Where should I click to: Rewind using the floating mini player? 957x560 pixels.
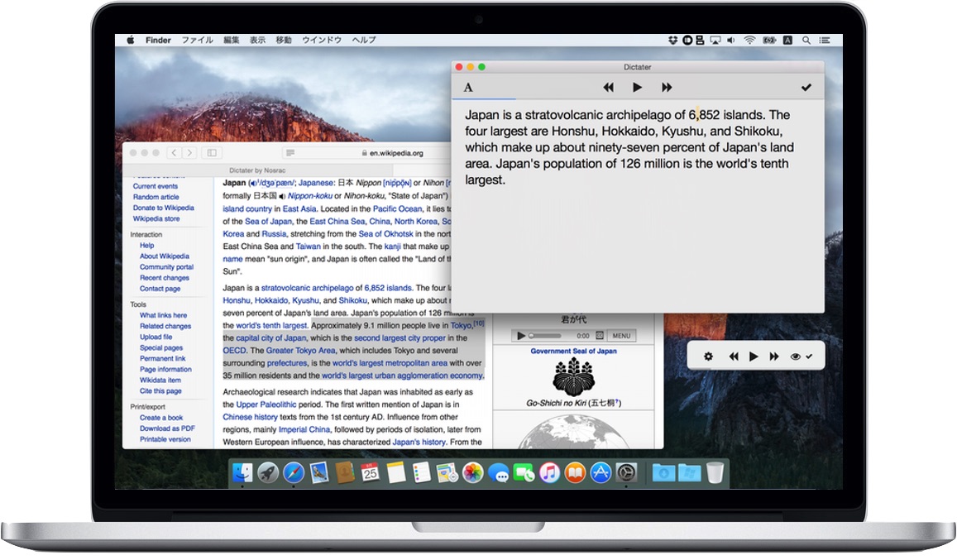point(734,356)
